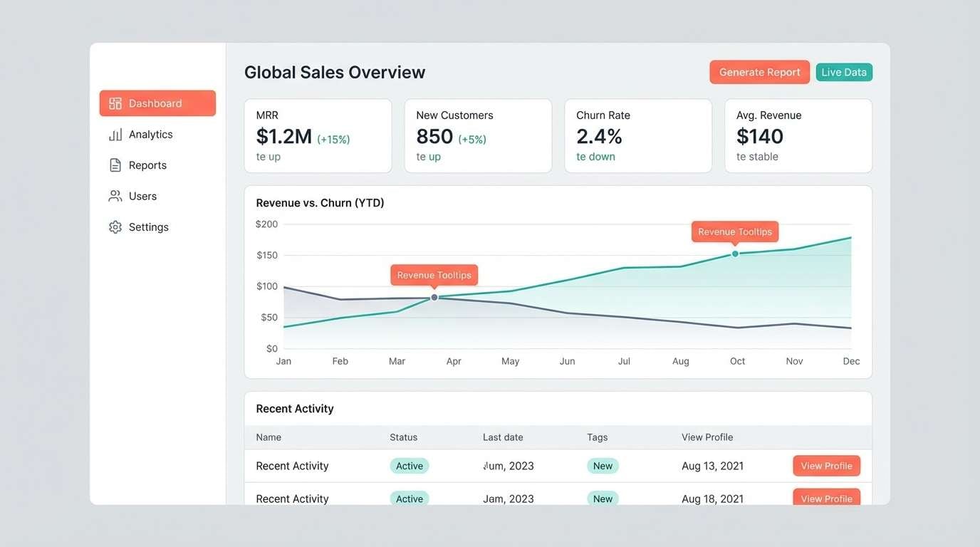Image resolution: width=980 pixels, height=547 pixels.
Task: Select the Dashboard grid icon in sidebar
Action: click(x=115, y=103)
